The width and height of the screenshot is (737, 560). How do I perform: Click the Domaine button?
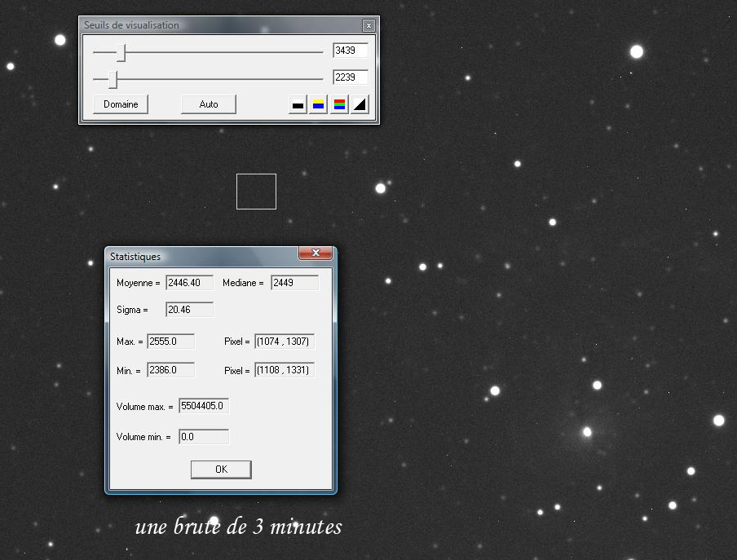pos(121,104)
